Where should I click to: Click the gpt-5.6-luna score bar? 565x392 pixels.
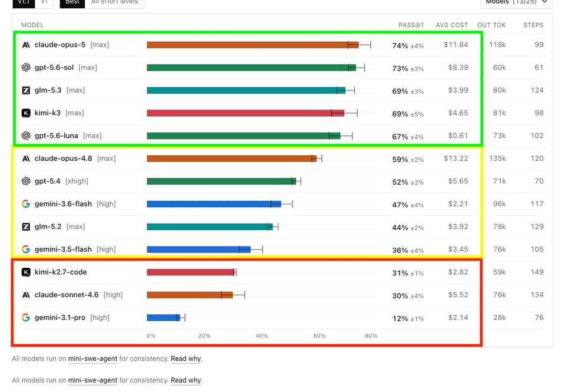(x=244, y=136)
